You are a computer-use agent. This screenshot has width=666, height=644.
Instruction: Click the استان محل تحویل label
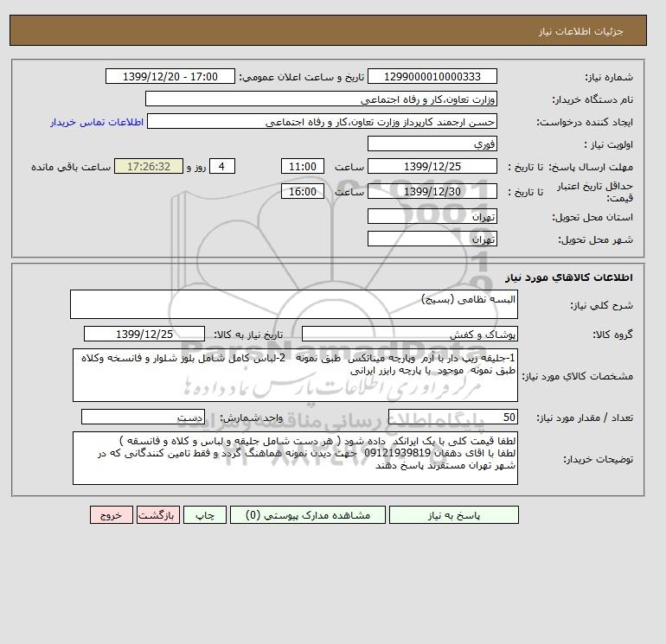point(592,217)
